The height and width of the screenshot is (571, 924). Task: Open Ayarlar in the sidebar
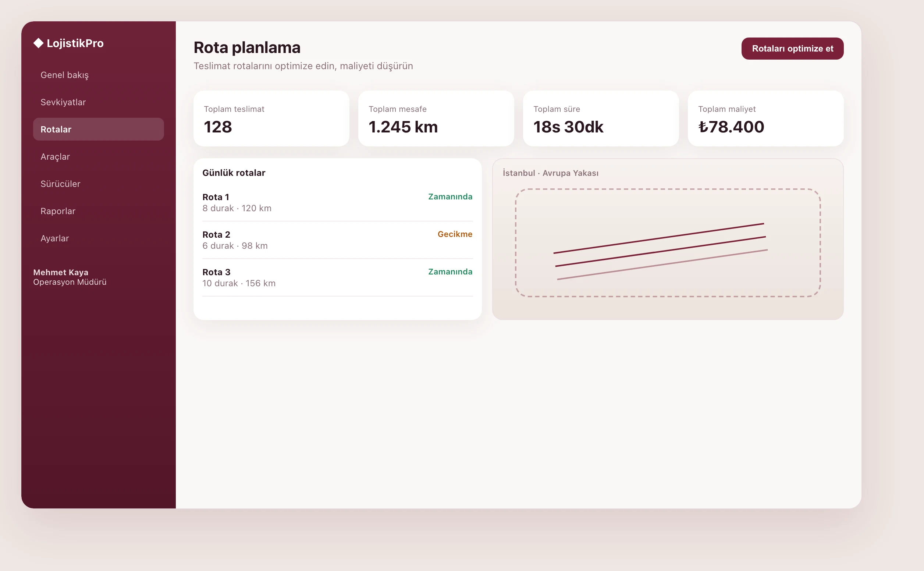click(x=99, y=238)
